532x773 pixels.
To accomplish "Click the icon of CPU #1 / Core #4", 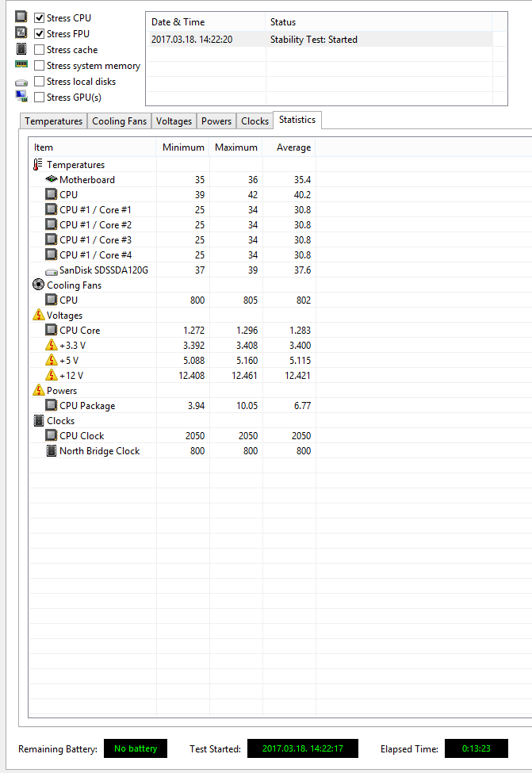I will coord(52,254).
